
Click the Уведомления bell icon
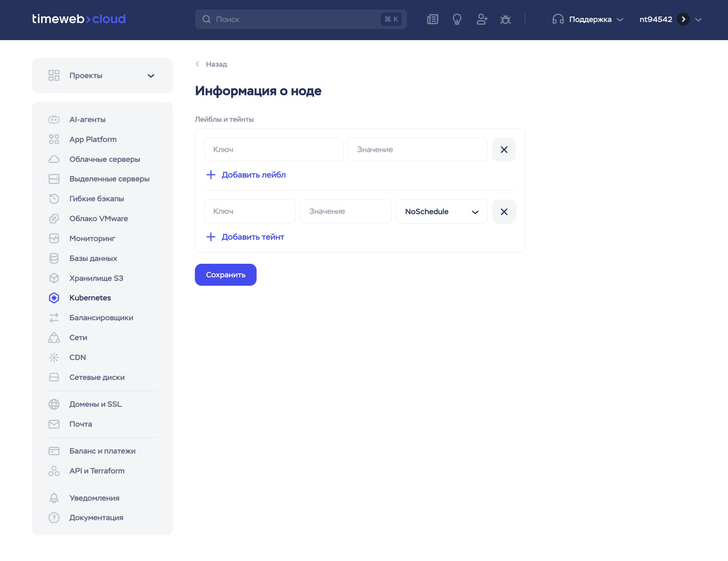[x=54, y=498]
